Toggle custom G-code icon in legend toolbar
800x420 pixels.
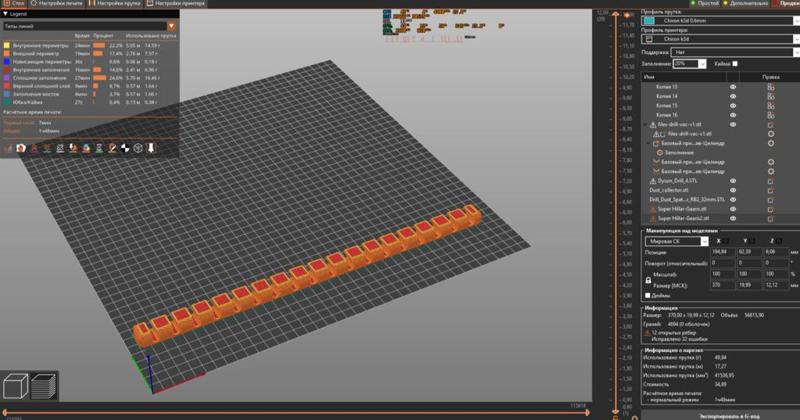click(112, 149)
